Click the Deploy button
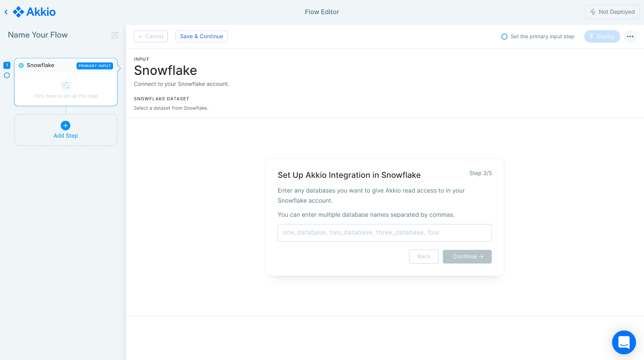644x360 pixels. click(x=602, y=36)
